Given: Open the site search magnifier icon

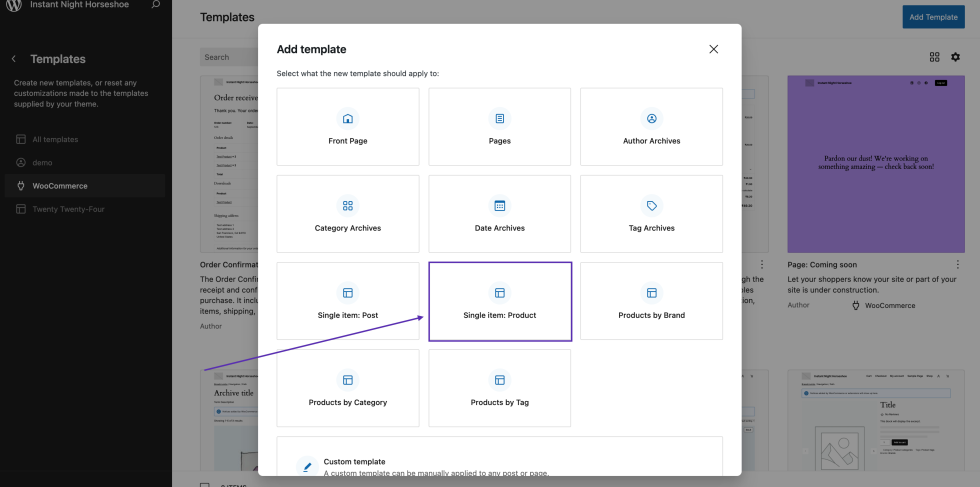Looking at the screenshot, I should 155,5.
